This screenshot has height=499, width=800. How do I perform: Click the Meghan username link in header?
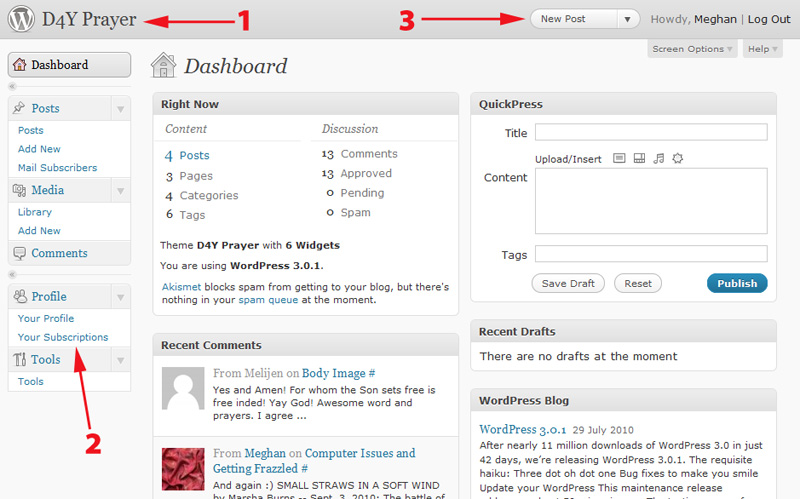(715, 19)
